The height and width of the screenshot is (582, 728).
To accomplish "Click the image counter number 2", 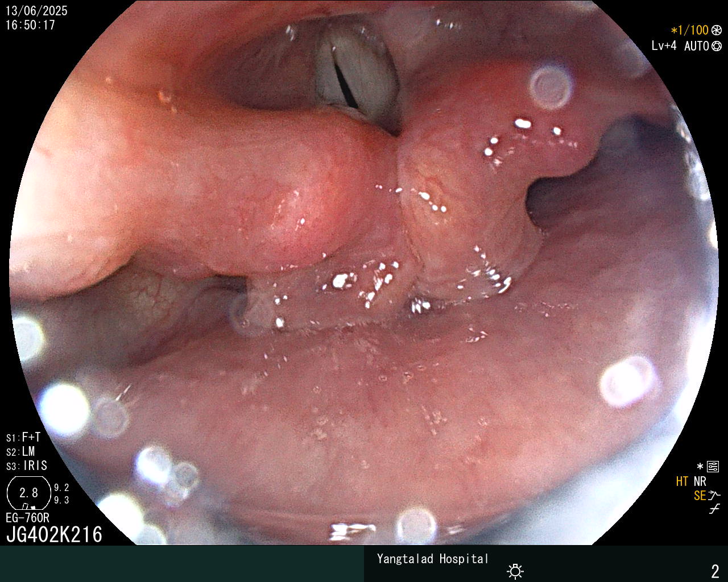I will click(715, 571).
